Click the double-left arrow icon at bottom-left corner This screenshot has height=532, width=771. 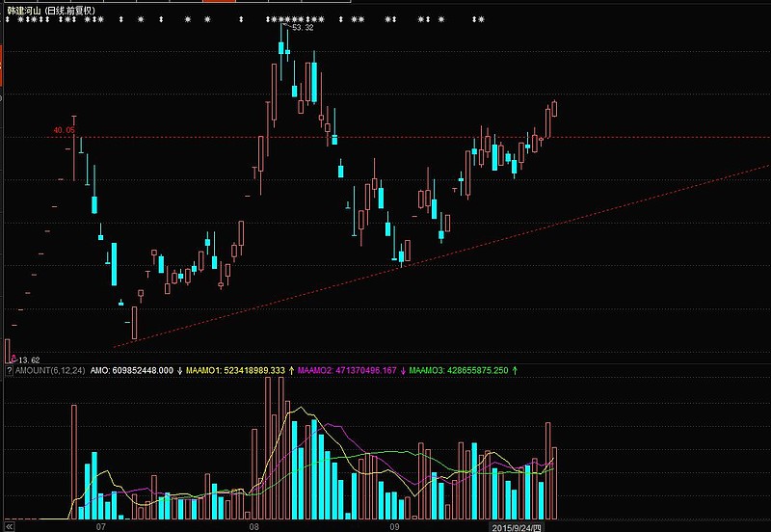point(10,526)
